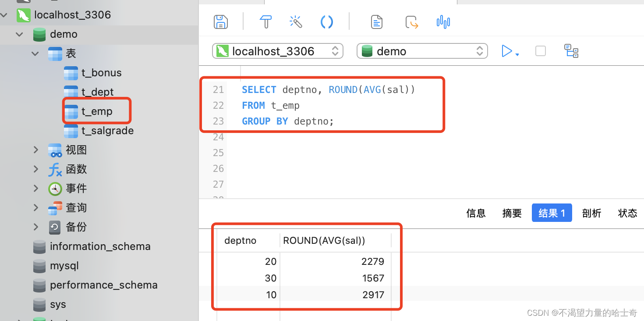Click the Export result icon
644x321 pixels.
tap(412, 21)
